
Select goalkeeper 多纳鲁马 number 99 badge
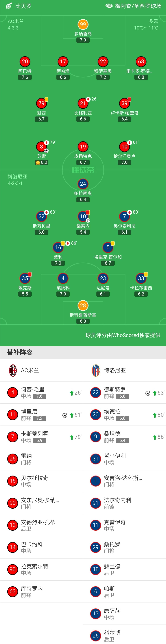click(83, 24)
